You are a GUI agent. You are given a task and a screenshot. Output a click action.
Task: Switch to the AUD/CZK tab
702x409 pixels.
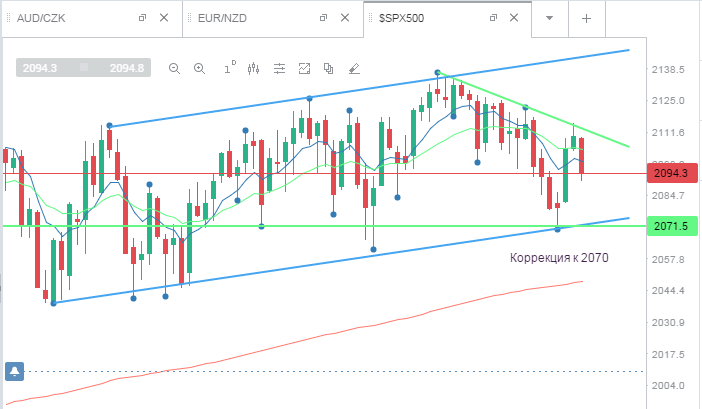click(x=41, y=18)
